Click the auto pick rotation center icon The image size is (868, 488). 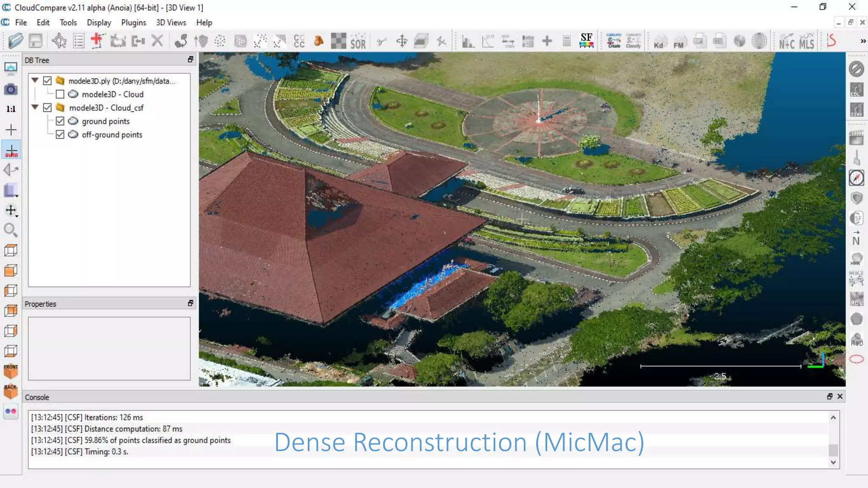[x=11, y=150]
